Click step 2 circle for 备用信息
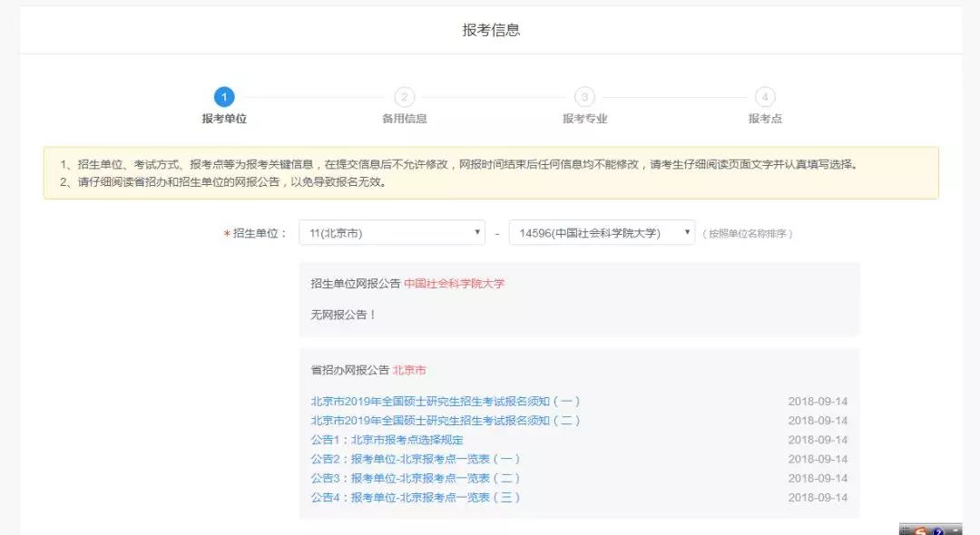 click(x=404, y=97)
